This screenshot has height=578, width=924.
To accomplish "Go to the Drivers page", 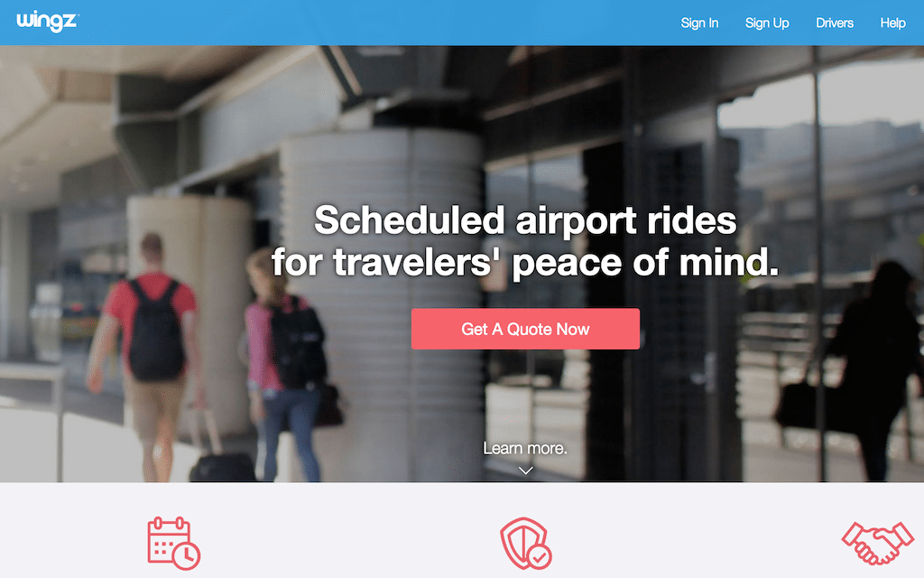I will point(835,23).
